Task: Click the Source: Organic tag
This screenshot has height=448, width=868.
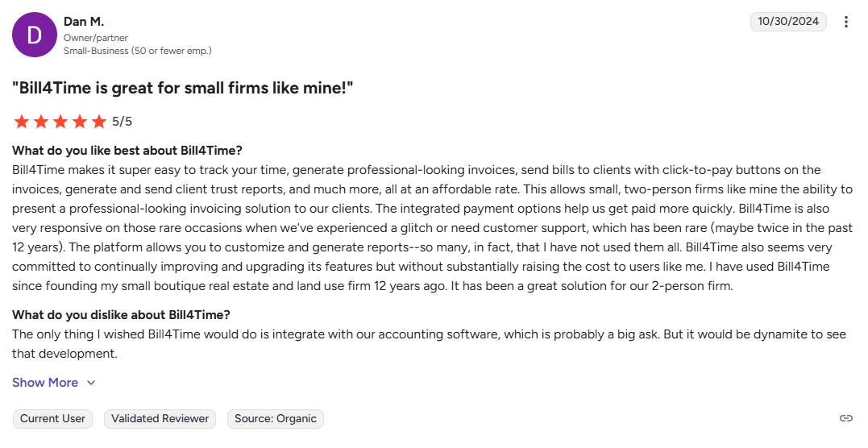Action: [275, 419]
